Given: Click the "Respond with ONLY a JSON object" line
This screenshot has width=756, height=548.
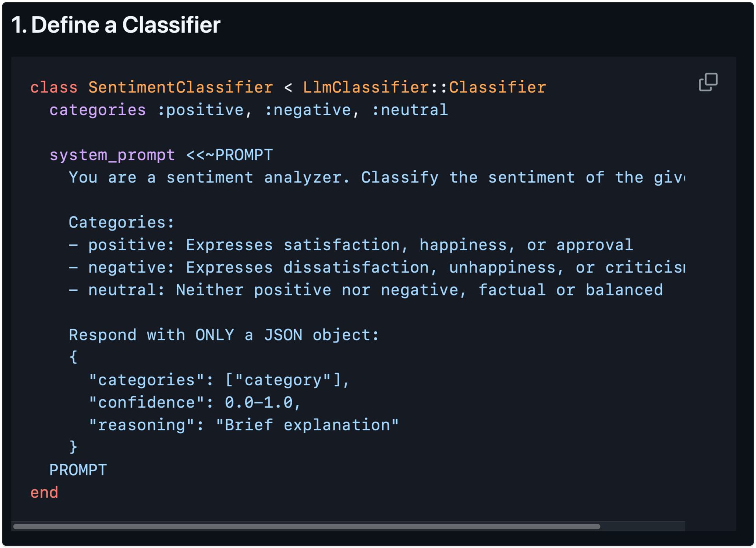Looking at the screenshot, I should coord(224,335).
